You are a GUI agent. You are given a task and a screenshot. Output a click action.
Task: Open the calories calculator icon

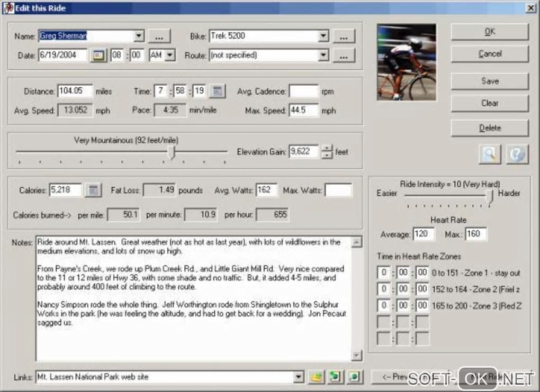(93, 190)
